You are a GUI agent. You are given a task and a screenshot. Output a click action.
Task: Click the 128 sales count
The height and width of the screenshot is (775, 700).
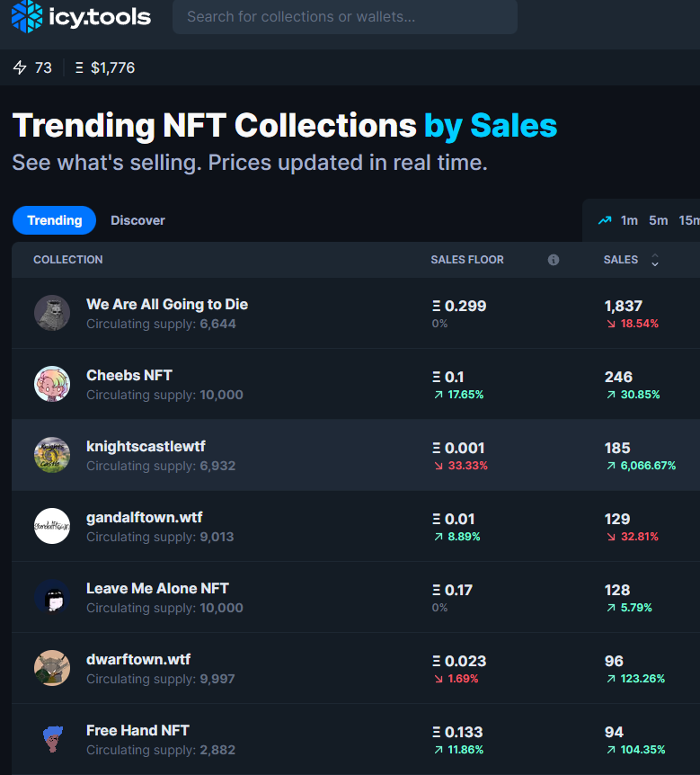617,590
